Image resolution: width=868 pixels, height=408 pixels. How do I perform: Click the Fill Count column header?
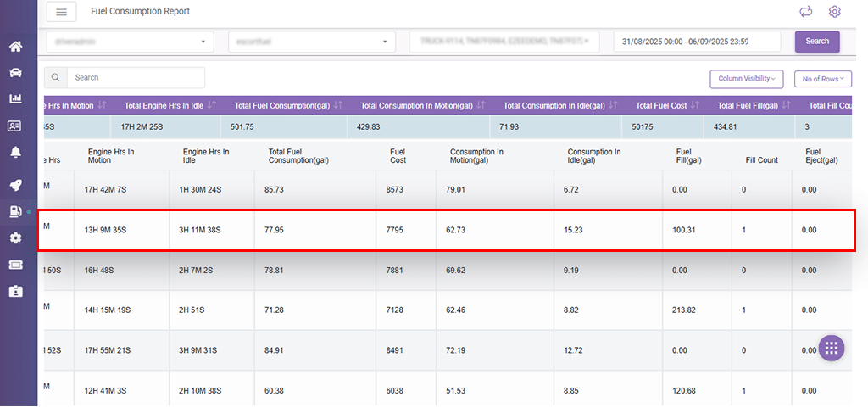click(x=762, y=160)
